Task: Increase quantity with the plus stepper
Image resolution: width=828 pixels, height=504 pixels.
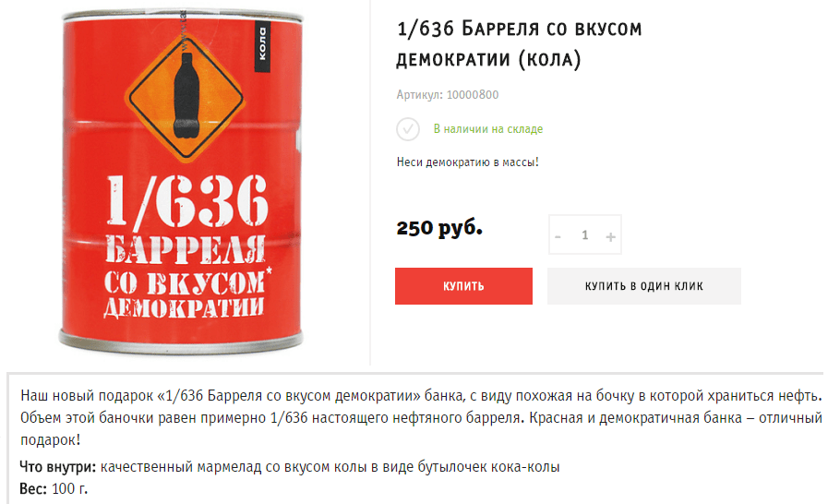Action: pos(610,236)
